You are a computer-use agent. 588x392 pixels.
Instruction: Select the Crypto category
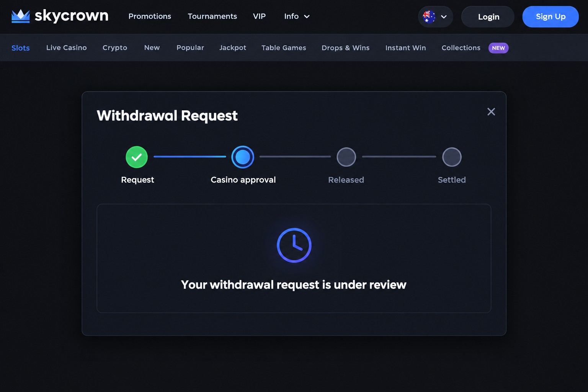pos(115,48)
